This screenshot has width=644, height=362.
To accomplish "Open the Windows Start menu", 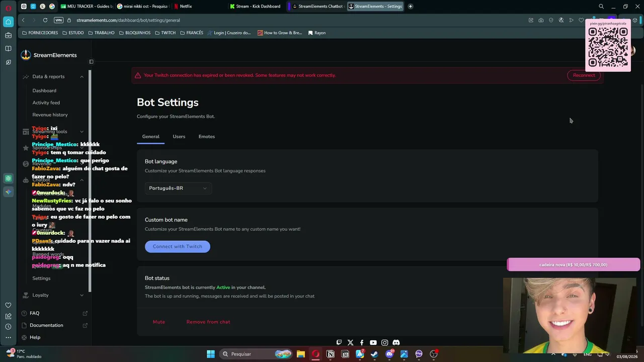I will (211, 354).
